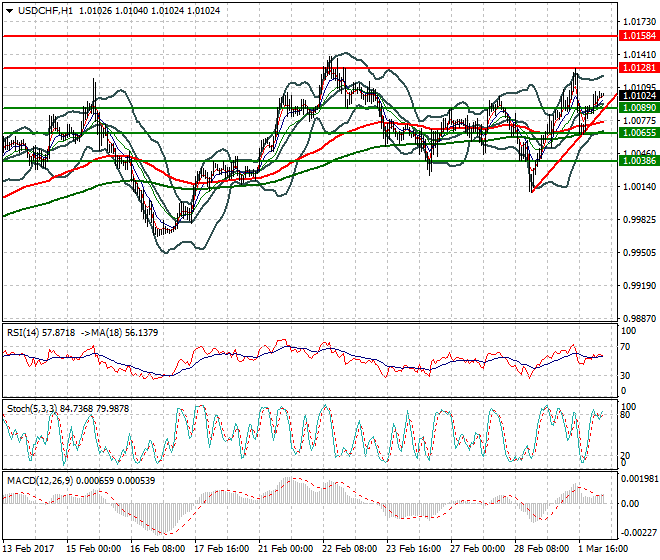
Task: Select the green 1.00655 support level label
Action: (639, 133)
